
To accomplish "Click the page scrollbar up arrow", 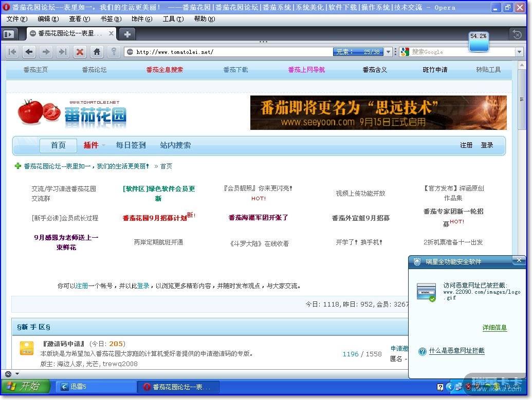I will (522, 65).
